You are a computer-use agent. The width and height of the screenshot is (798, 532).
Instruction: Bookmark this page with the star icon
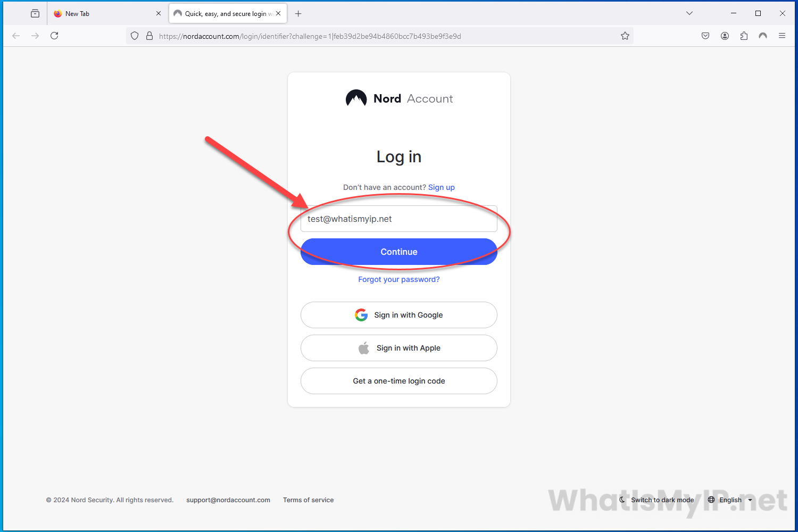625,36
